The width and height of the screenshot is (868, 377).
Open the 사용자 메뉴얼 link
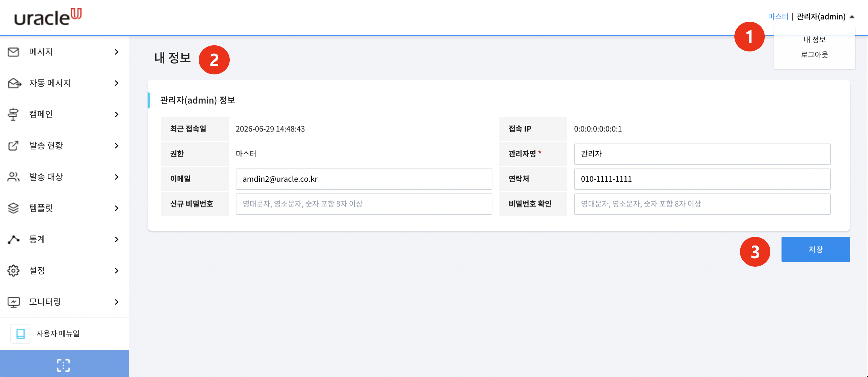point(58,334)
